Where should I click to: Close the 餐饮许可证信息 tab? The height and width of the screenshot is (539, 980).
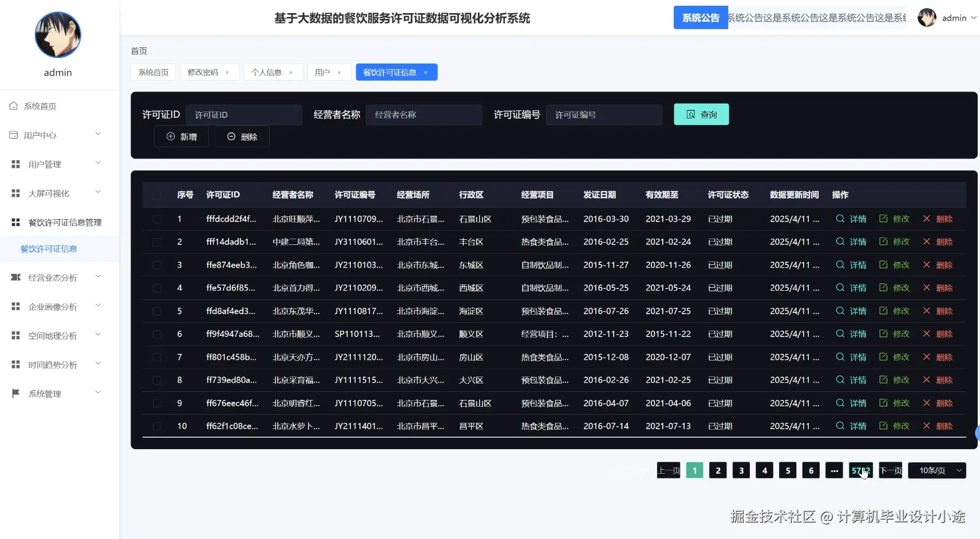pyautogui.click(x=425, y=73)
